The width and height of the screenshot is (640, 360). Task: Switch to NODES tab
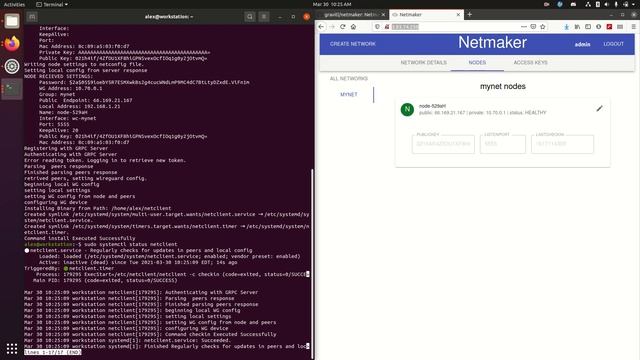[x=477, y=62]
